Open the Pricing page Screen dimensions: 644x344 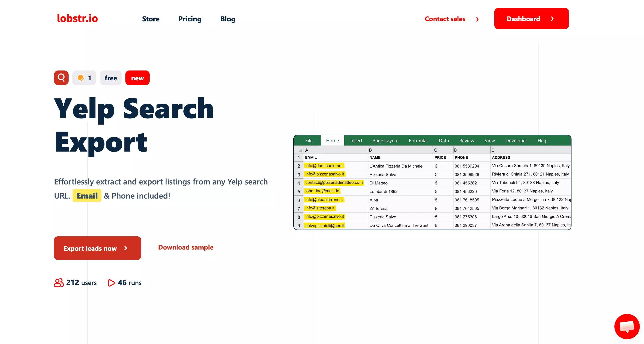(x=190, y=19)
